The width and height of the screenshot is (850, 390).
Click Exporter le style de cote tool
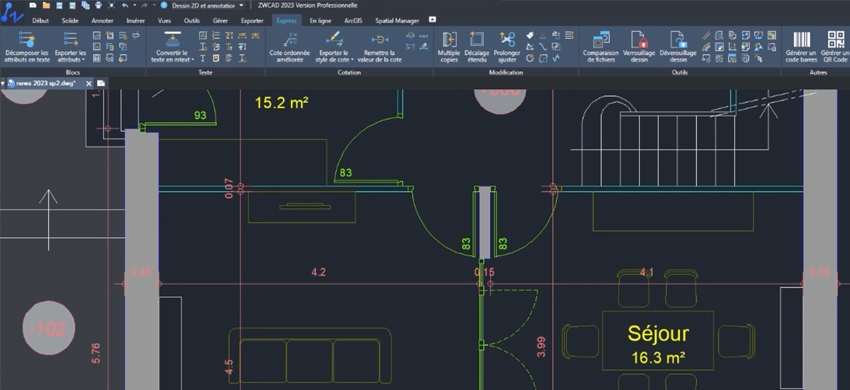[x=334, y=47]
